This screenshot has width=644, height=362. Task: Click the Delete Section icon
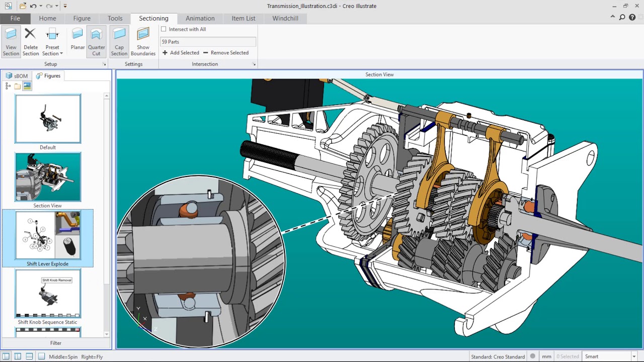coord(30,42)
